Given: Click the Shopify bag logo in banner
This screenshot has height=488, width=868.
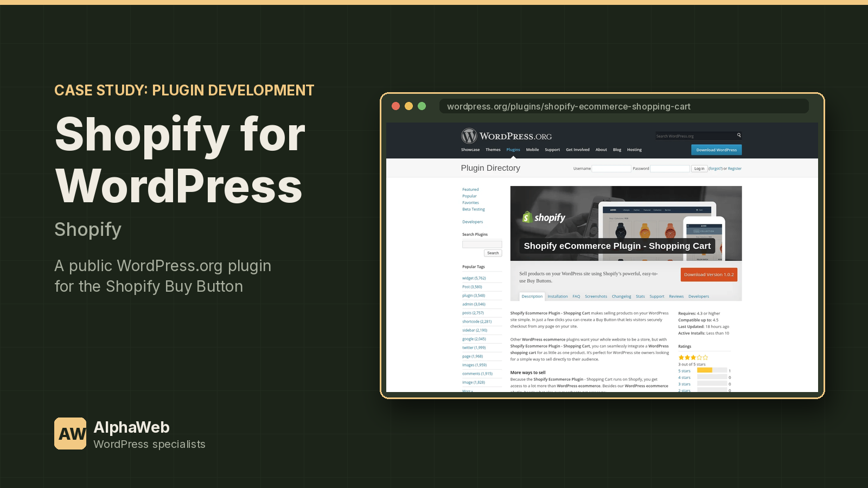Looking at the screenshot, I should pos(526,217).
